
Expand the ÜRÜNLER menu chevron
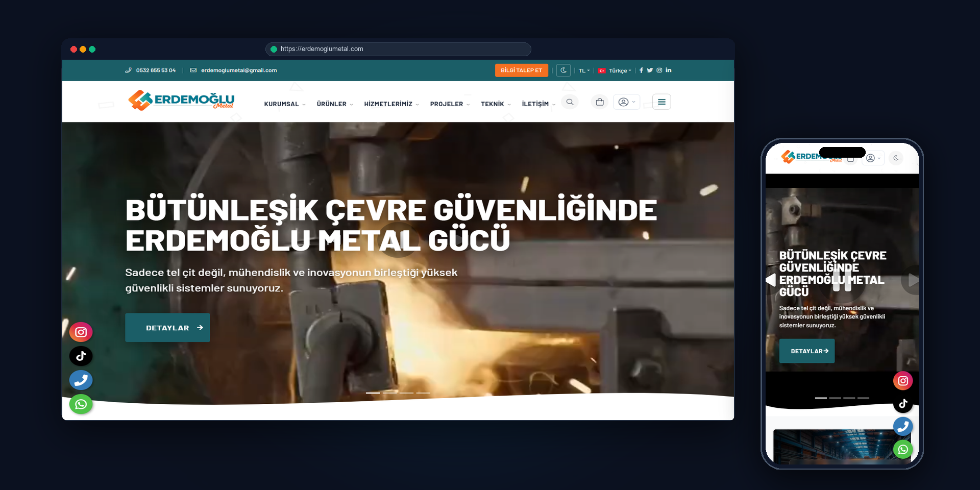pyautogui.click(x=352, y=105)
